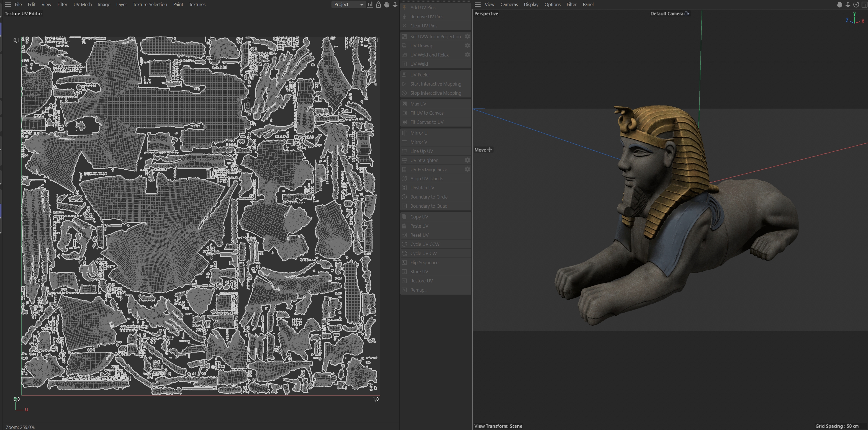Click the viewport zoom arrows icon
This screenshot has width=868, height=430.
848,4
